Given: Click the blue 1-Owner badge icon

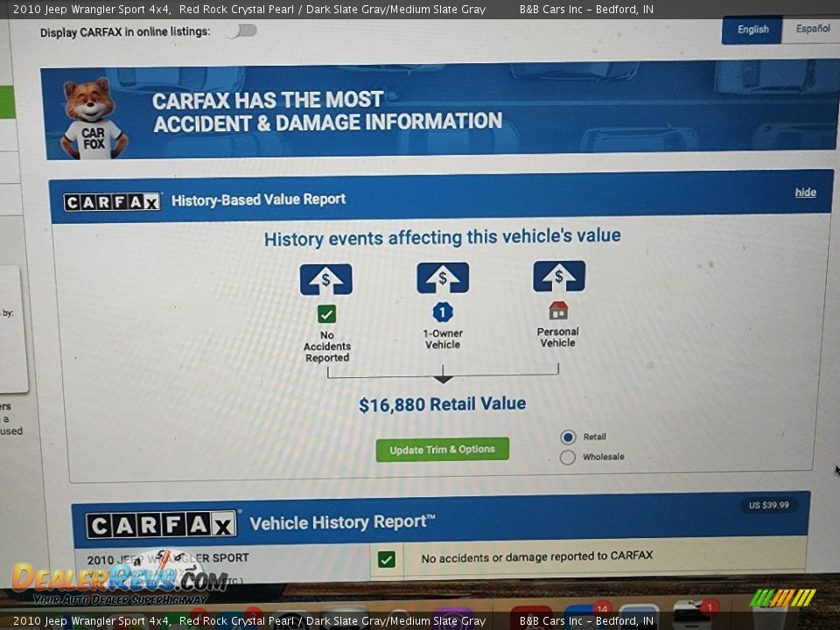Looking at the screenshot, I should coord(443,312).
